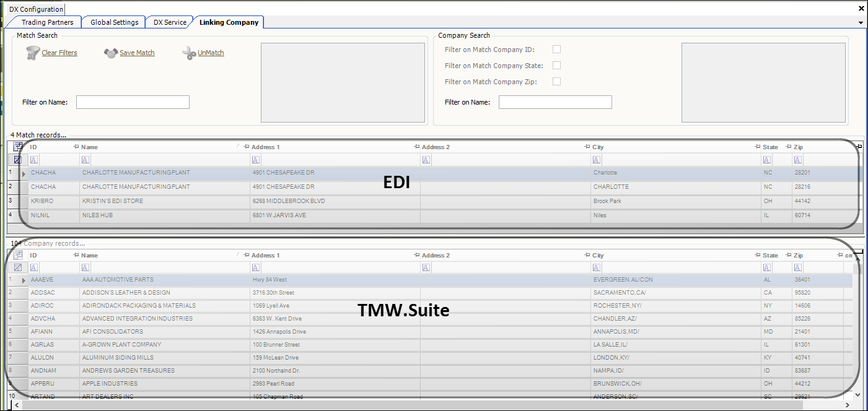This screenshot has width=868, height=411.
Task: Open the field chooser in the Company records grid
Action: pos(18,255)
